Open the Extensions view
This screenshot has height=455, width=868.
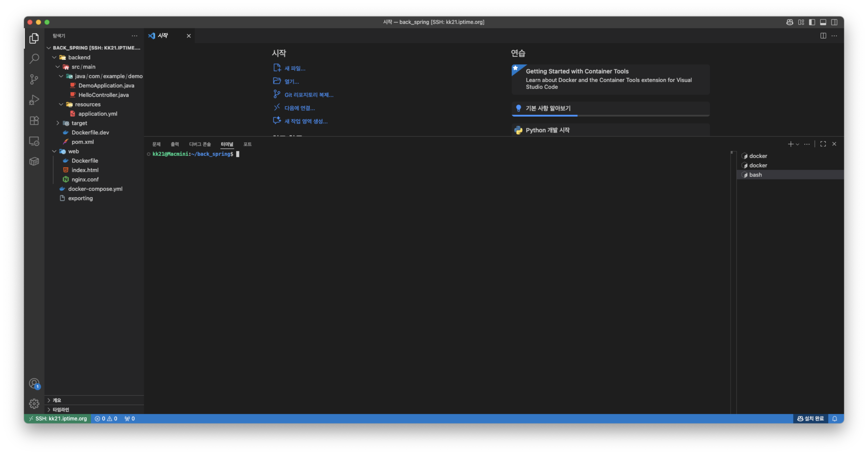click(x=34, y=121)
